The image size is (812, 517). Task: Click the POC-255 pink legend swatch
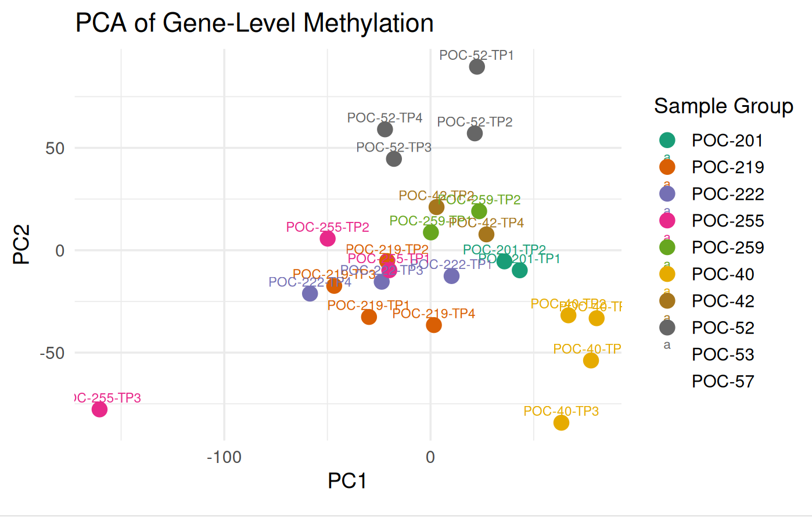coord(667,220)
